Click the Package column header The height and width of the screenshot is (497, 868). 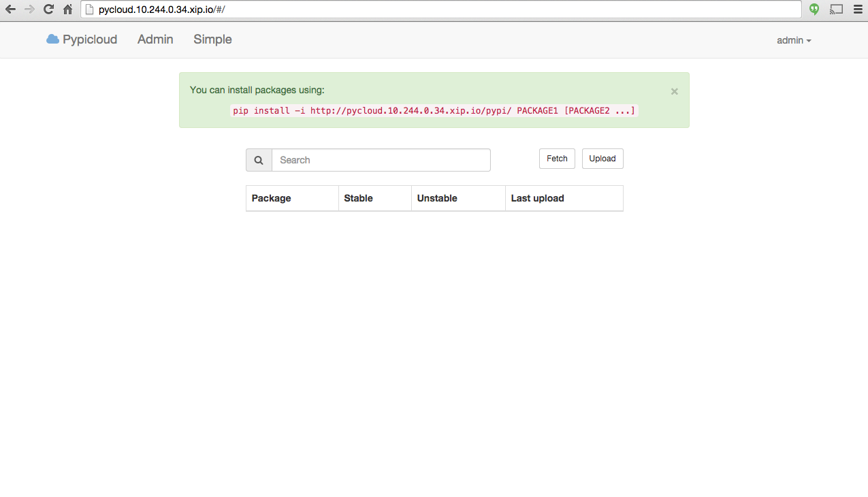(292, 198)
